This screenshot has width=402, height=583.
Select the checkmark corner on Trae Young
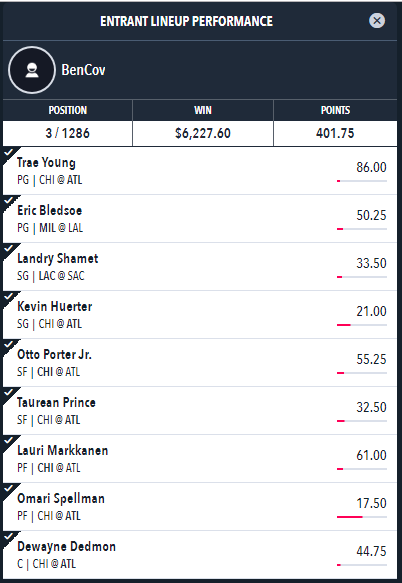9,153
